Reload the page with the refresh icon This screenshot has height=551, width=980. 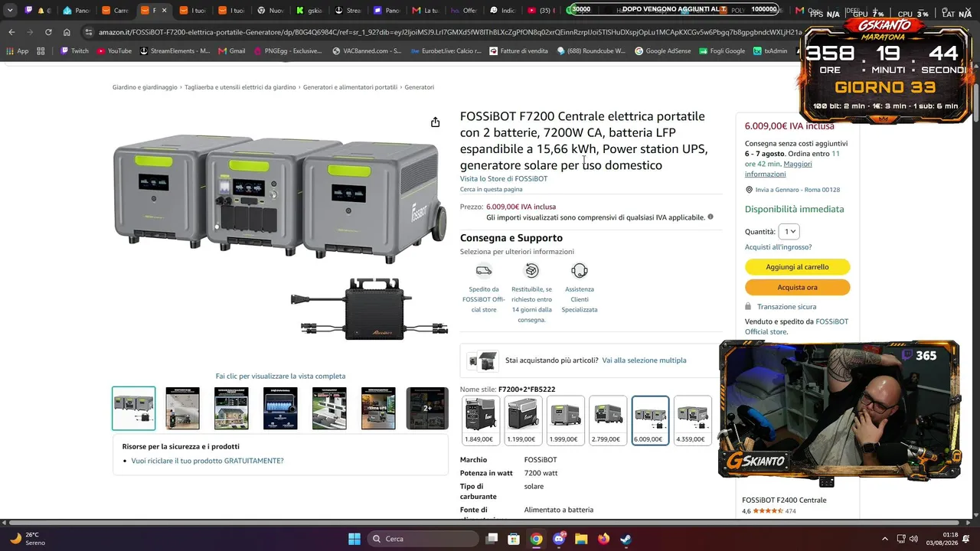pyautogui.click(x=48, y=32)
